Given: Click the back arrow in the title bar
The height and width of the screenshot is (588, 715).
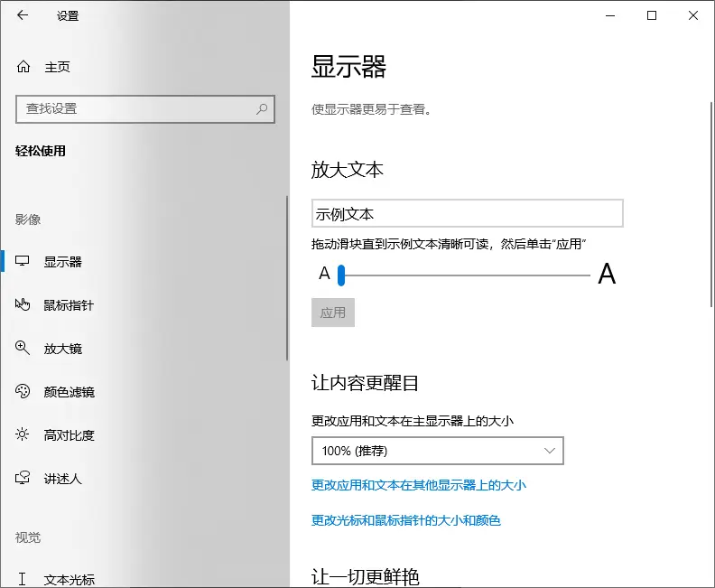Looking at the screenshot, I should (x=23, y=15).
